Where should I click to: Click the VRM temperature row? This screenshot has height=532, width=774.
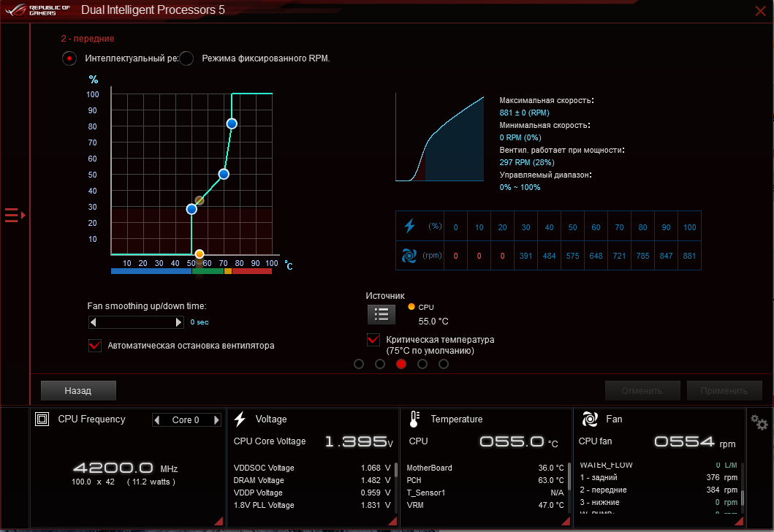point(485,505)
